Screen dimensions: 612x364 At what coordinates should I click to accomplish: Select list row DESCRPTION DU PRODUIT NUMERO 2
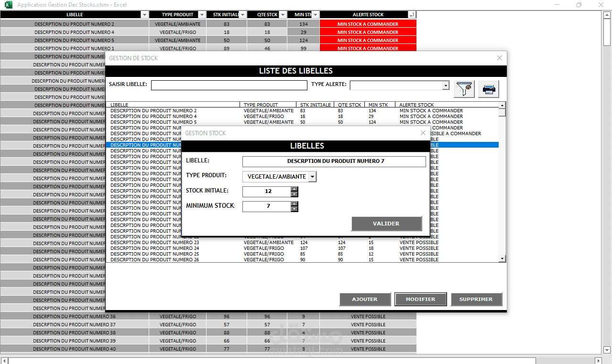click(x=302, y=110)
